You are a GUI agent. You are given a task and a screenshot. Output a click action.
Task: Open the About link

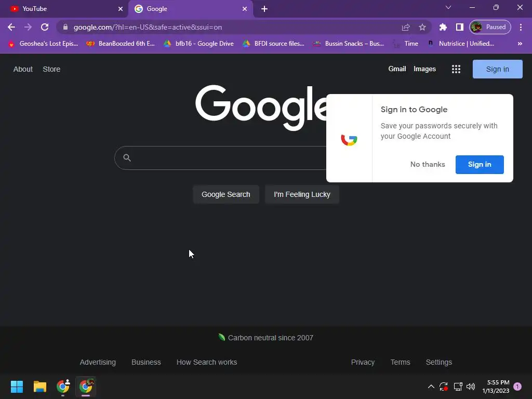point(23,69)
